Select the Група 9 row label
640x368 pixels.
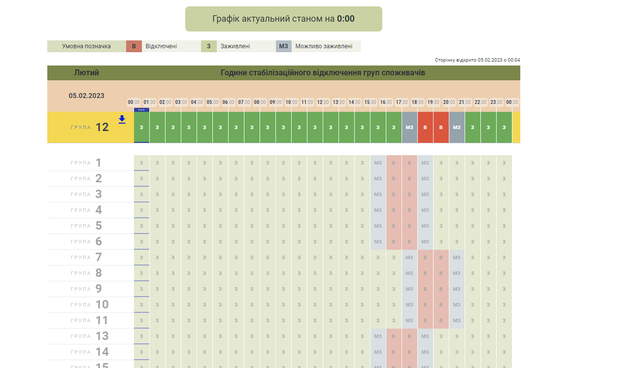(86, 289)
